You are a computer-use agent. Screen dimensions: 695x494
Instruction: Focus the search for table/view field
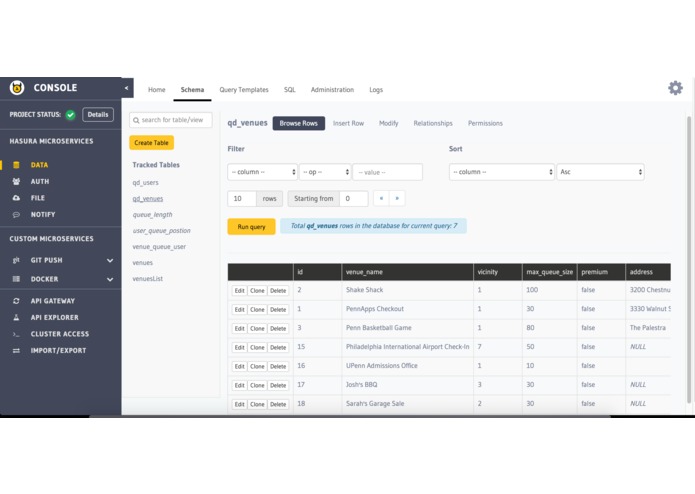(171, 120)
